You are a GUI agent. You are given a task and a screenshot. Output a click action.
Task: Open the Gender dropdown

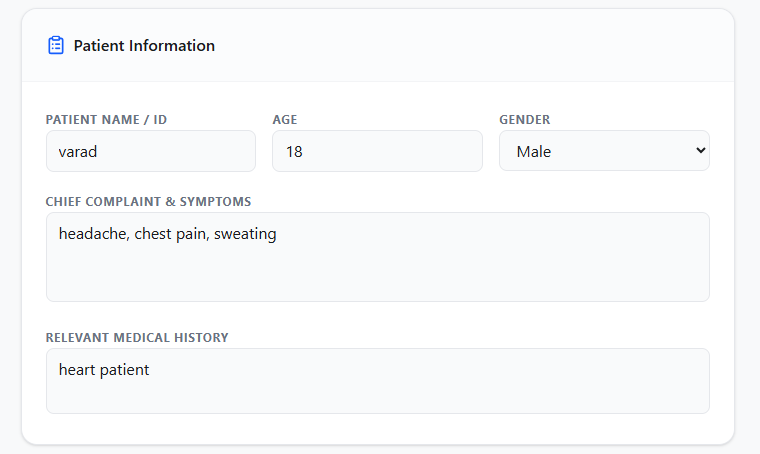pos(604,152)
